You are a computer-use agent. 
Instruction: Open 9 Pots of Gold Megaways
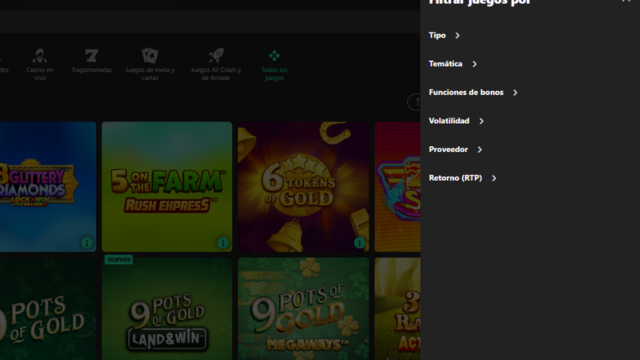click(x=303, y=309)
